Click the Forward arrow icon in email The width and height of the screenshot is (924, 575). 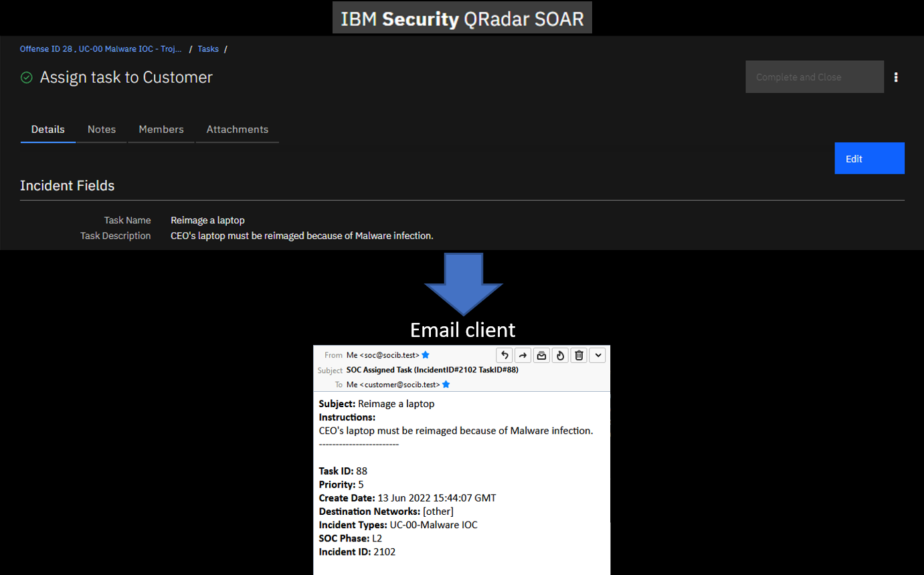click(x=523, y=355)
